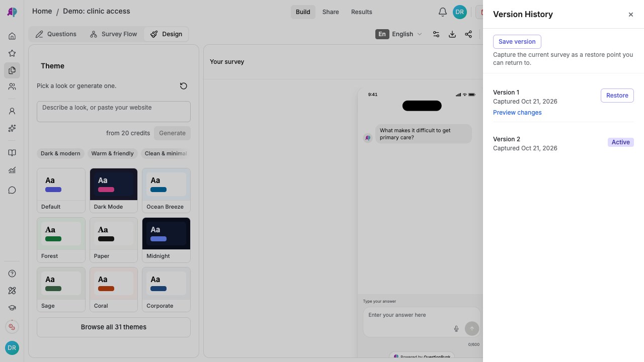Click the send arrow button in the preview

(472, 329)
